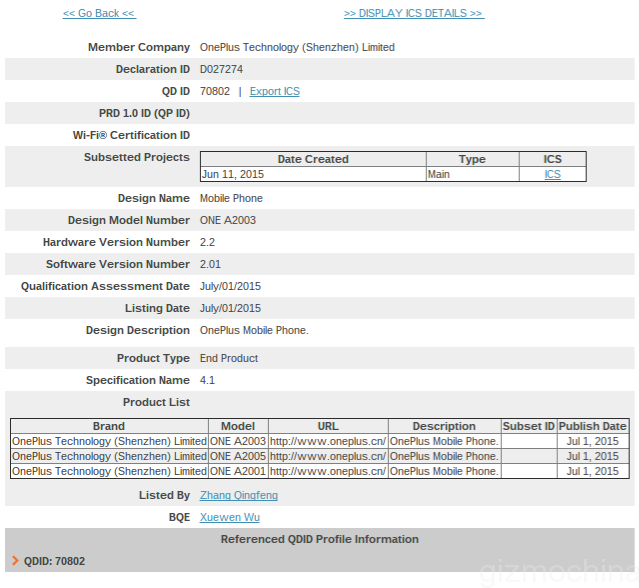This screenshot has width=639, height=588.
Task: Open the ICS link in Subsetted Projects table
Action: tap(553, 174)
